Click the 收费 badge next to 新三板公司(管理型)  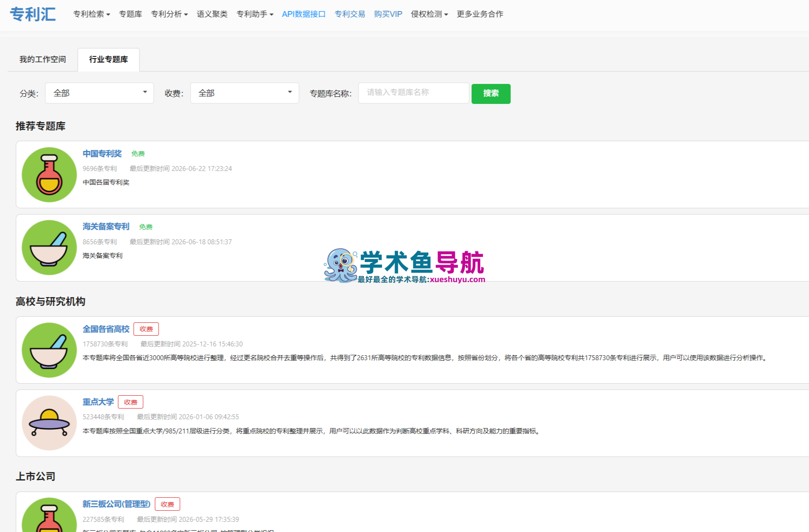tap(167, 504)
